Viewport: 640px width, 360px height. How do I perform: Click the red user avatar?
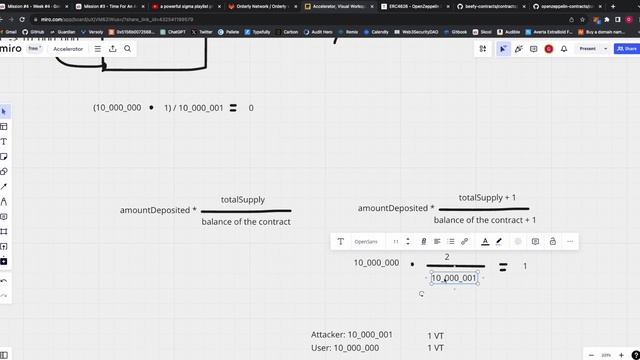click(549, 49)
